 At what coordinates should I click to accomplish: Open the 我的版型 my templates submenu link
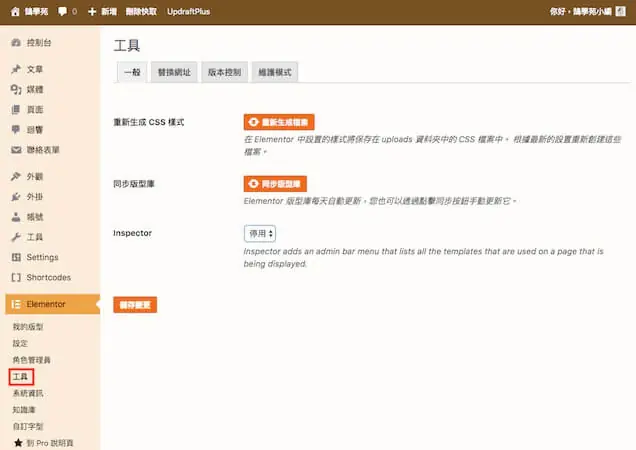28,327
